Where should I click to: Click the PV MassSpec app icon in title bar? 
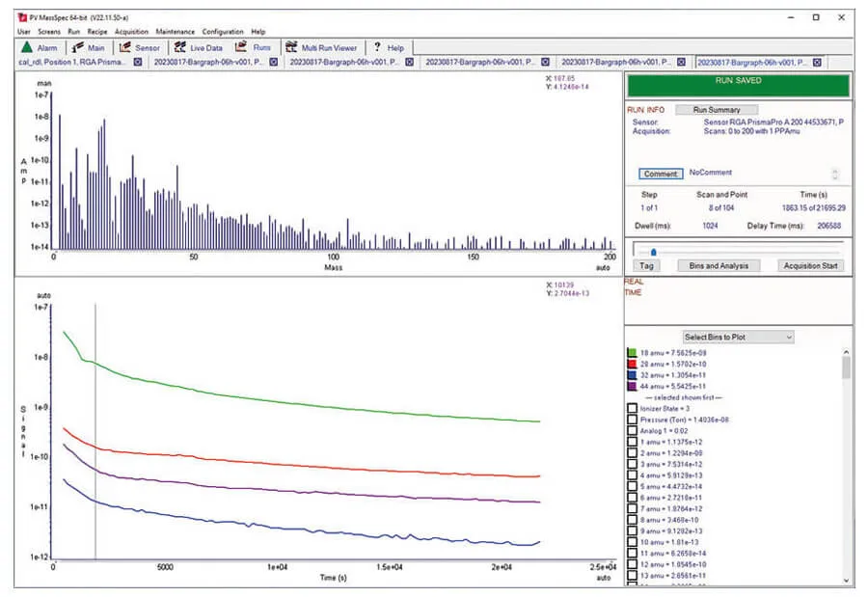pyautogui.click(x=23, y=17)
